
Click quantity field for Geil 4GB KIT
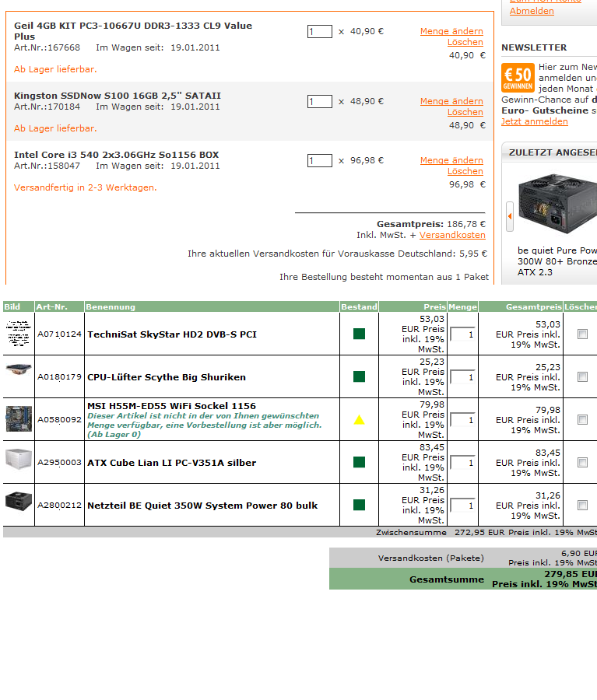coord(319,32)
